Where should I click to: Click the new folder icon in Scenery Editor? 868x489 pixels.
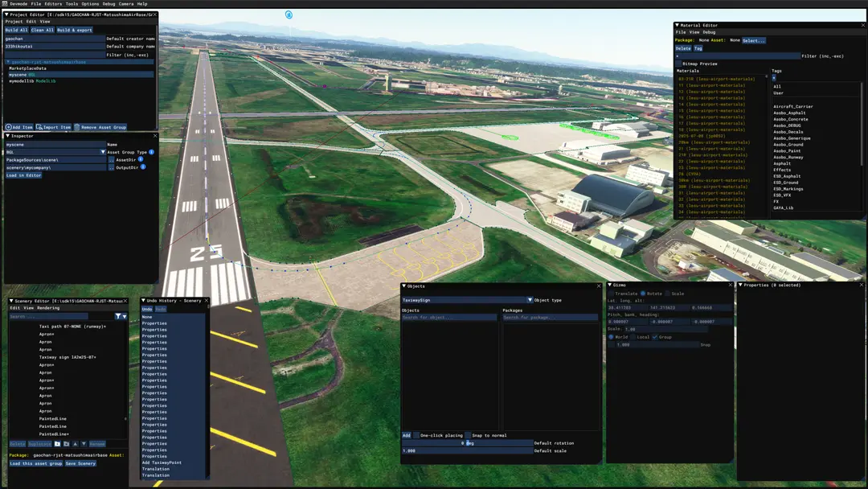[x=57, y=444]
